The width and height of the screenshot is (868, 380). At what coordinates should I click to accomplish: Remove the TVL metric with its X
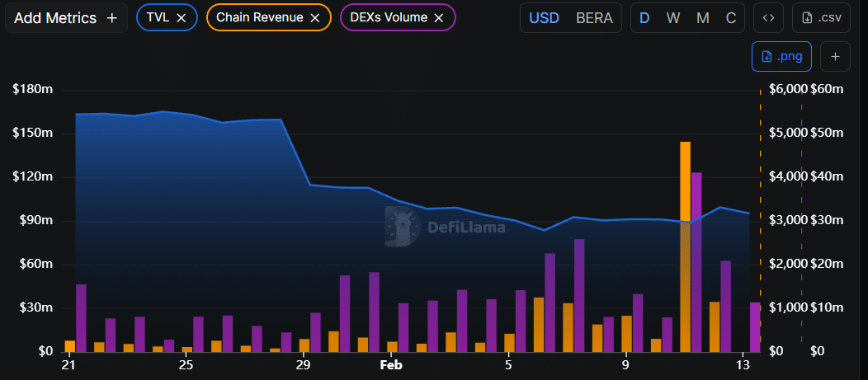coord(182,17)
